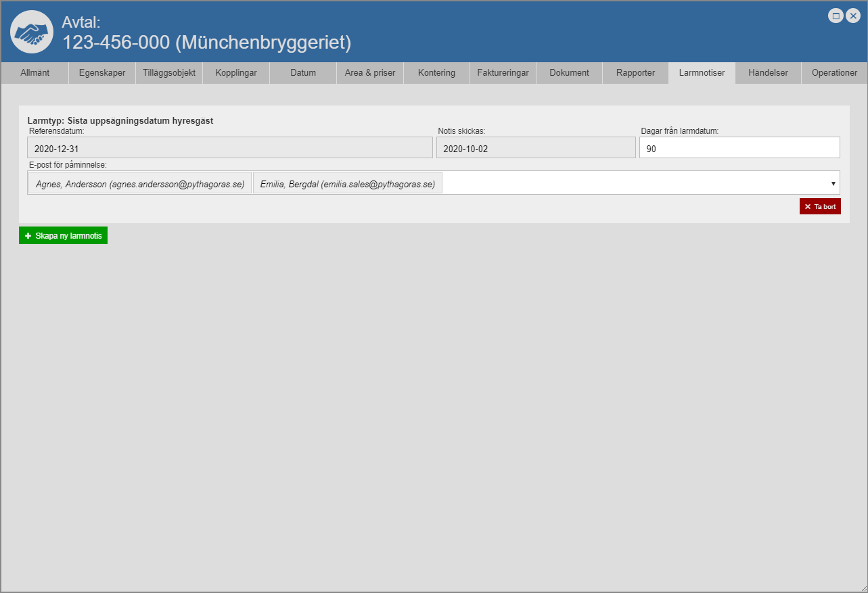Delete alarm notice with Ta bort
Viewport: 868px width, 593px height.
click(819, 206)
